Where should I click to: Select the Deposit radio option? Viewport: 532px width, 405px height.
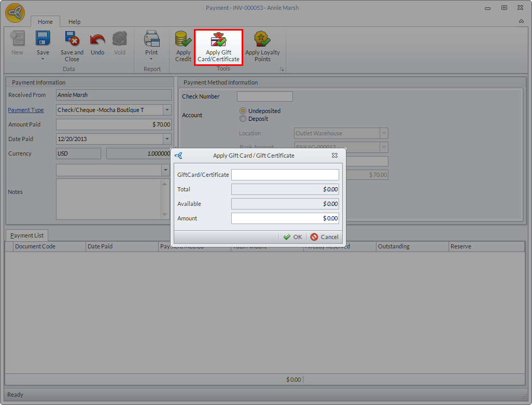pyautogui.click(x=243, y=119)
